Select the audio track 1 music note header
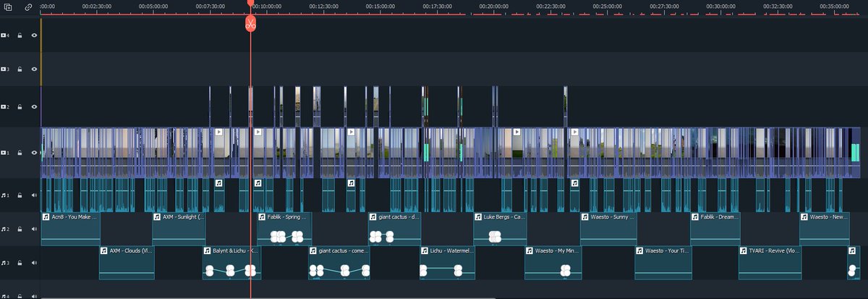Screen dimensions: 868x299 point(6,195)
